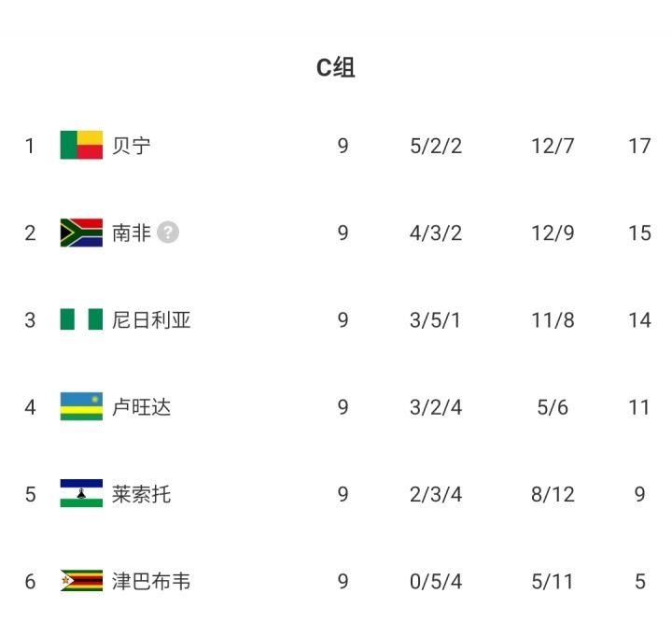Screen dimensions: 672x636
Task: Open team 贝宁 details
Action: click(132, 146)
